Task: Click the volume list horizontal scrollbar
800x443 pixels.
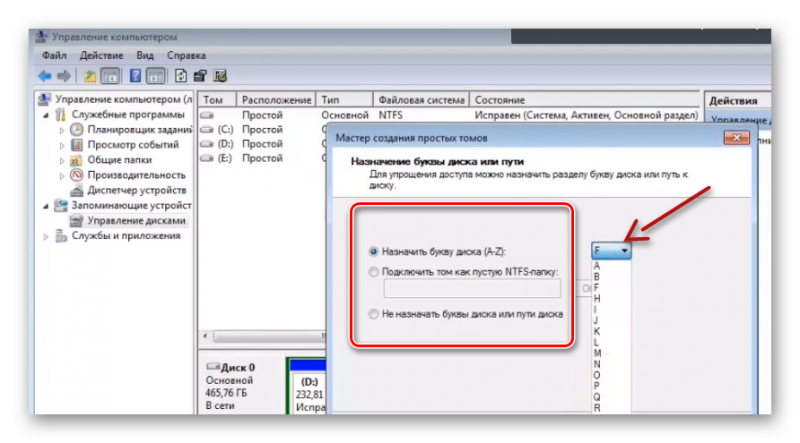Action: pos(269,336)
